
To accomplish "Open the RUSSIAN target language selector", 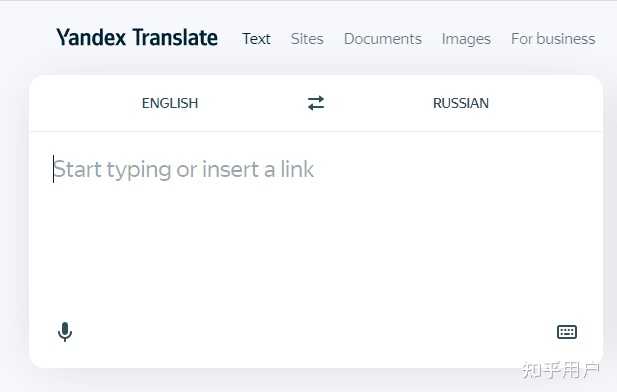I will pyautogui.click(x=461, y=103).
